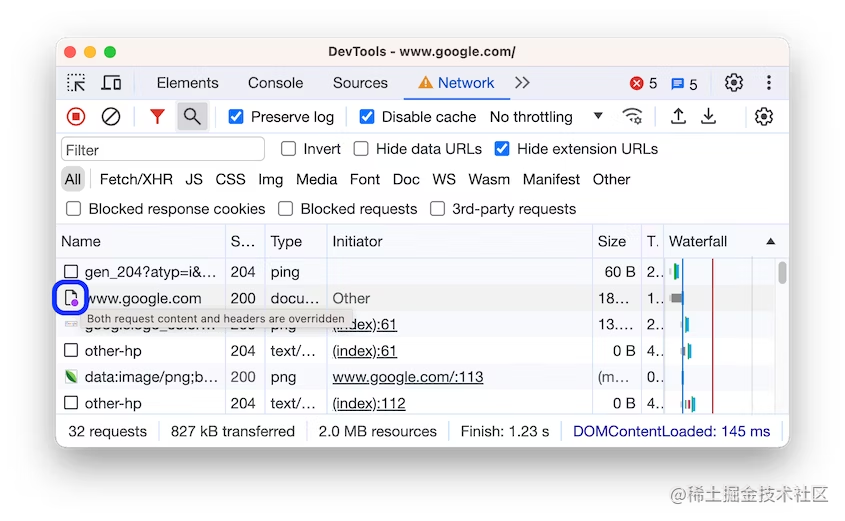Image resolution: width=845 pixels, height=521 pixels.
Task: Switch to the Console tab
Action: coord(275,83)
